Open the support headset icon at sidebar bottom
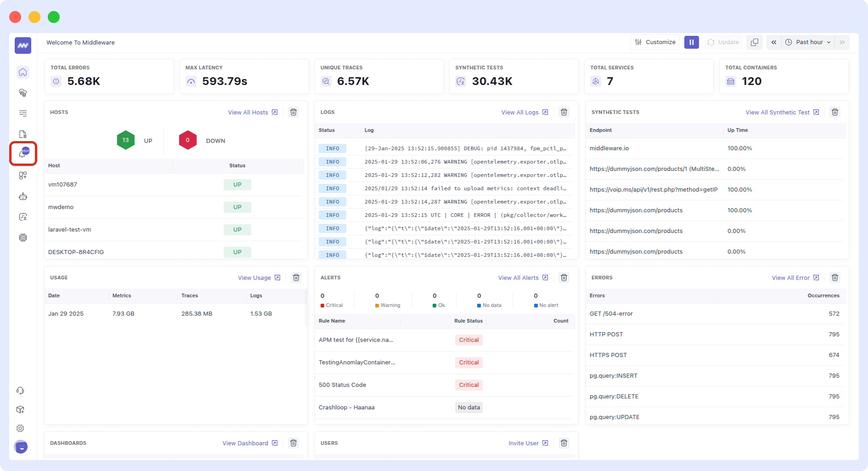 (x=20, y=390)
